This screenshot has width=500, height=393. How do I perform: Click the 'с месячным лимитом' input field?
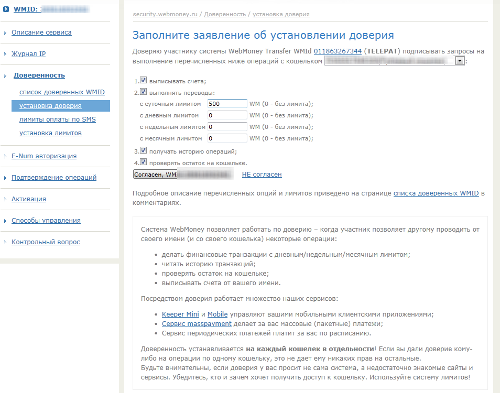tap(227, 138)
